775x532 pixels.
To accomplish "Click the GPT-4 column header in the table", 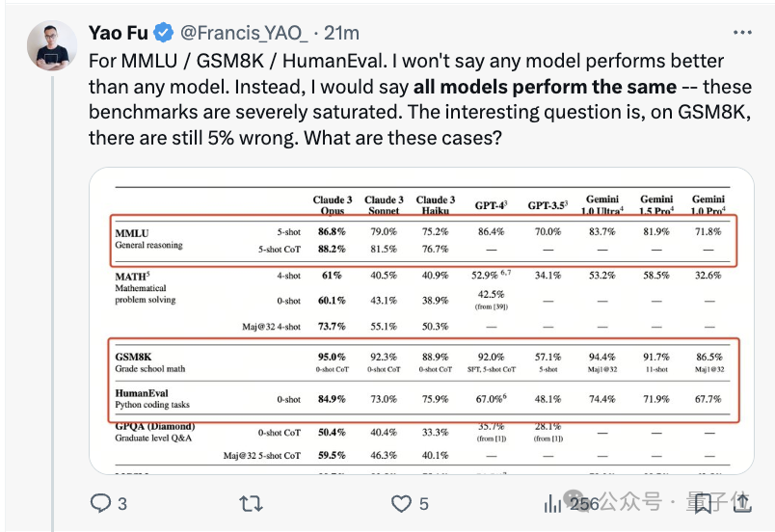I will [491, 206].
